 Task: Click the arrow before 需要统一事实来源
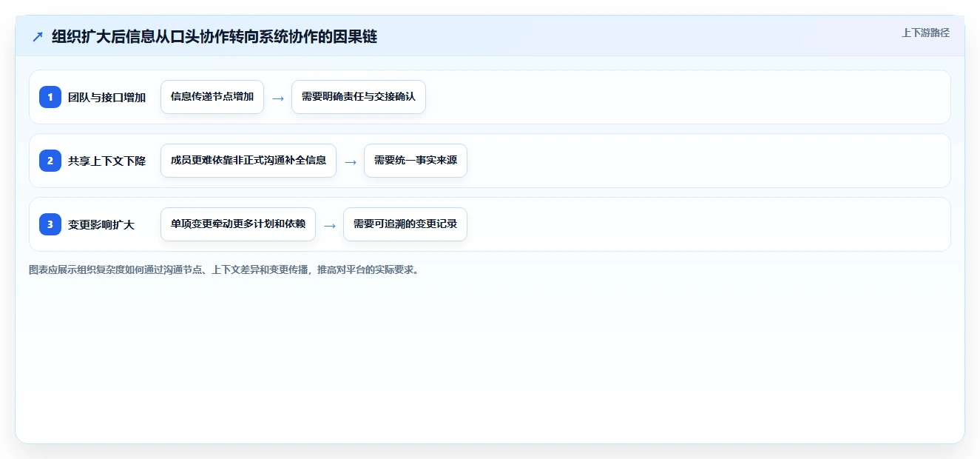[351, 161]
